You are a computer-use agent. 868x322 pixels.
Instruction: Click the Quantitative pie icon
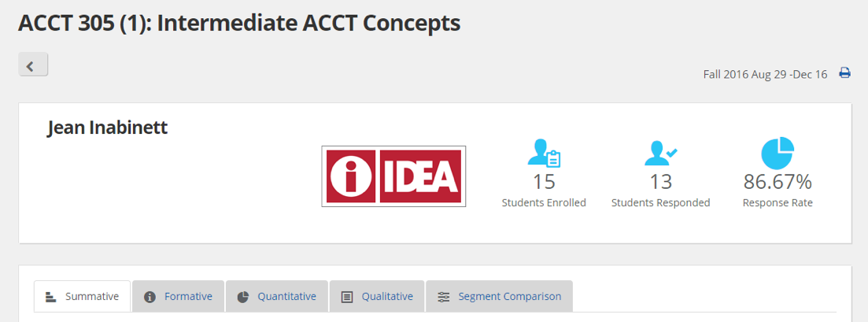[243, 297]
